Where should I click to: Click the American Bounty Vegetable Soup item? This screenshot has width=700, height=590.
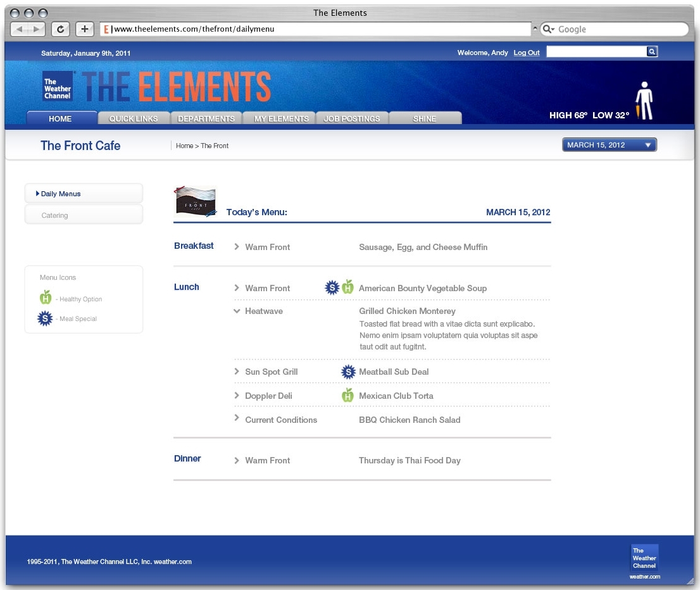423,288
